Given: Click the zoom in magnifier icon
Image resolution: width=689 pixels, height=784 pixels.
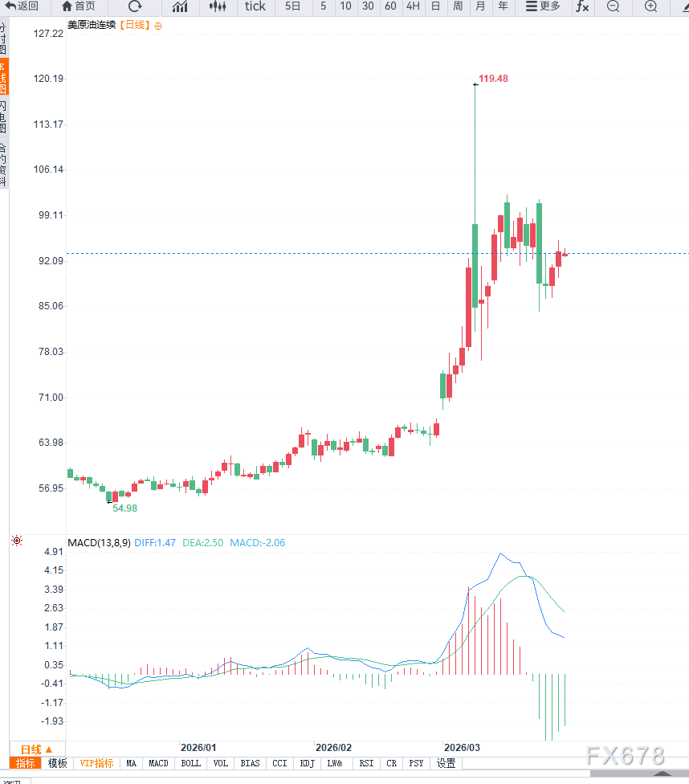Looking at the screenshot, I should click(x=651, y=6).
